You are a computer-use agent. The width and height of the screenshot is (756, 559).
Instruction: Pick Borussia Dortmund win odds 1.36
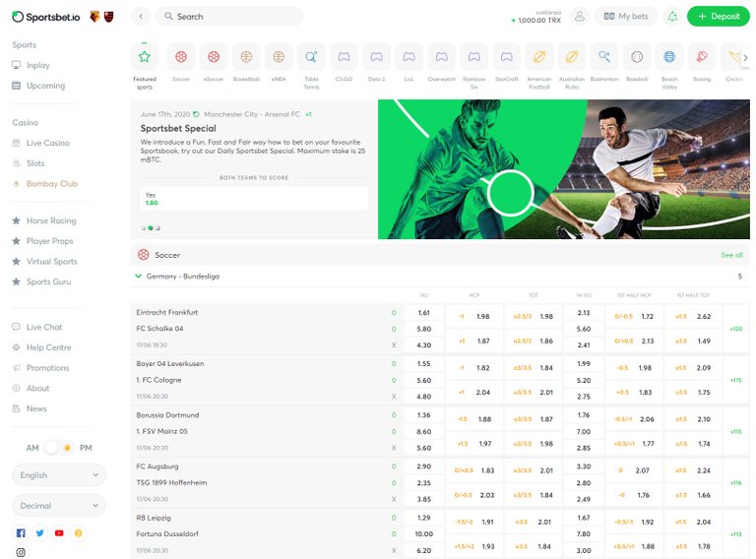pyautogui.click(x=424, y=415)
